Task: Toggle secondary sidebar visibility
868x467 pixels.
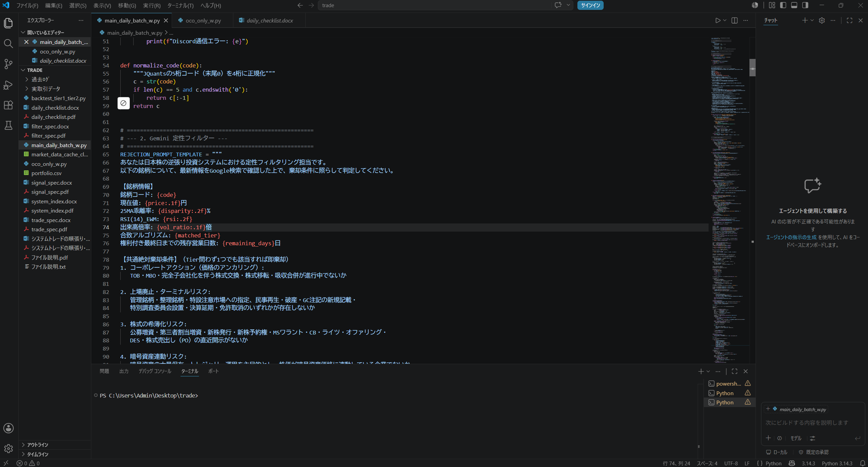Action: point(805,5)
